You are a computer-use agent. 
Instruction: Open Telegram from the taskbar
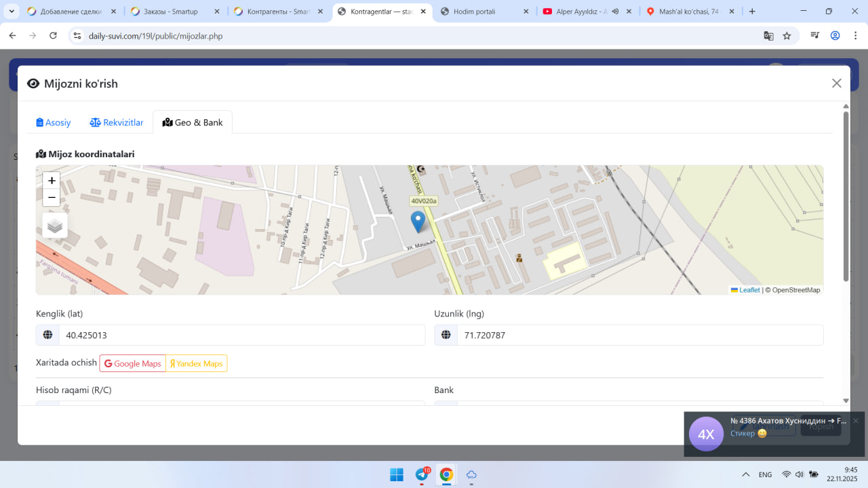click(x=421, y=474)
